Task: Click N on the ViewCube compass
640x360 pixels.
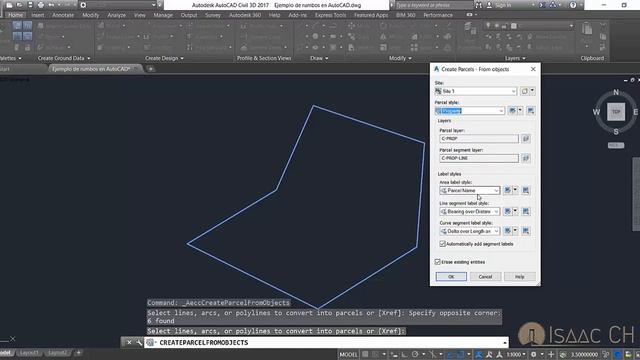Action: tap(616, 92)
